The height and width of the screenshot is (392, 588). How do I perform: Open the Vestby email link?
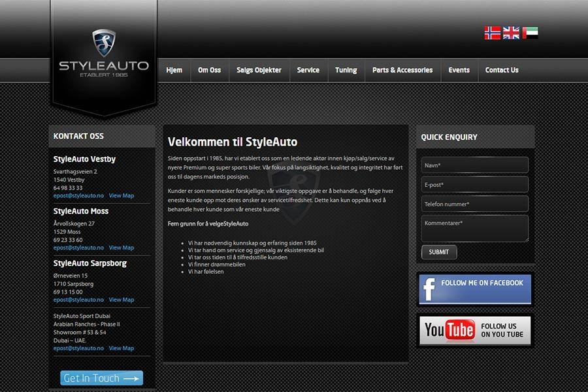(78, 196)
